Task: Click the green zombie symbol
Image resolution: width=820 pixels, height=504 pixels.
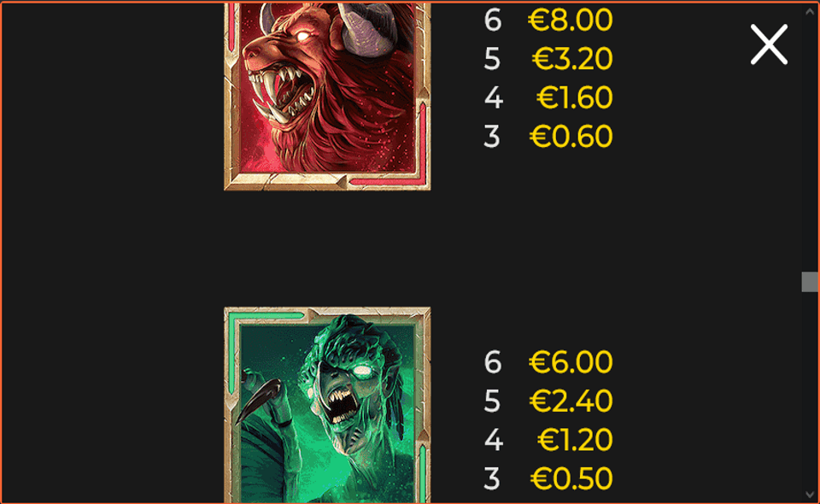Action: (x=327, y=405)
